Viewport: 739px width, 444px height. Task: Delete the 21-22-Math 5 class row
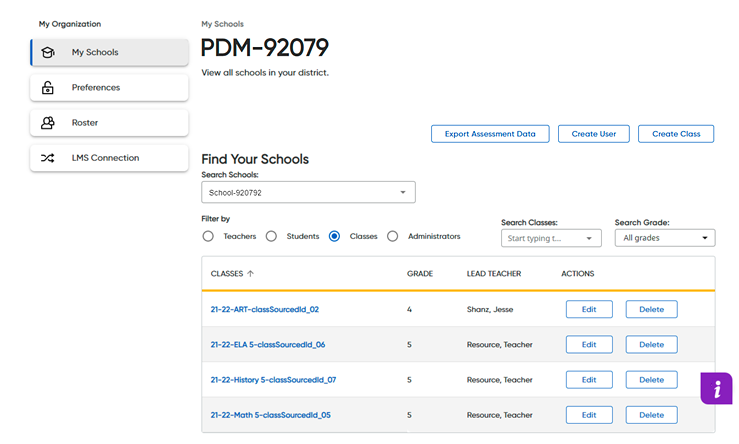tap(651, 415)
